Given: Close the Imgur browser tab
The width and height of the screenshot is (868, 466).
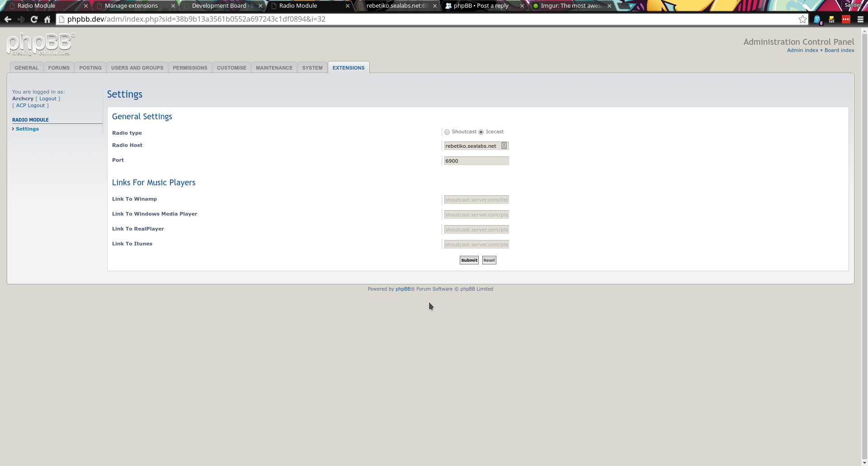Looking at the screenshot, I should tap(609, 6).
